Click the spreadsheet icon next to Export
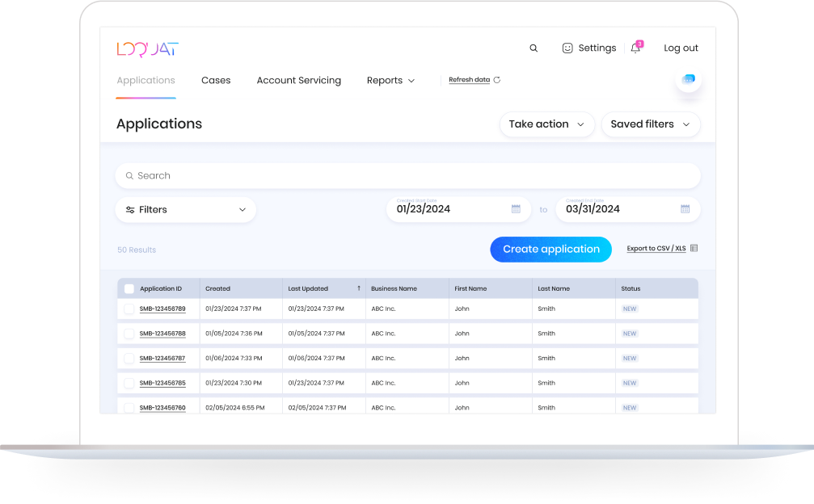 pos(694,249)
